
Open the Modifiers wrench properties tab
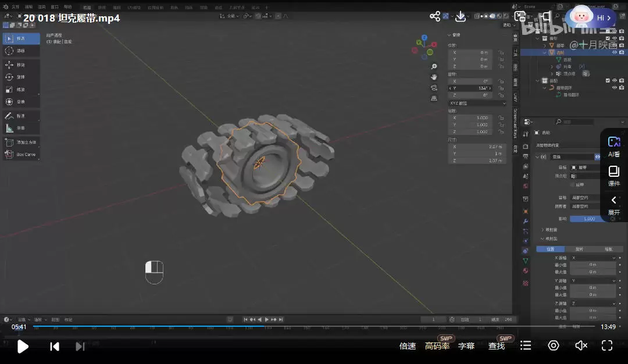(526, 221)
